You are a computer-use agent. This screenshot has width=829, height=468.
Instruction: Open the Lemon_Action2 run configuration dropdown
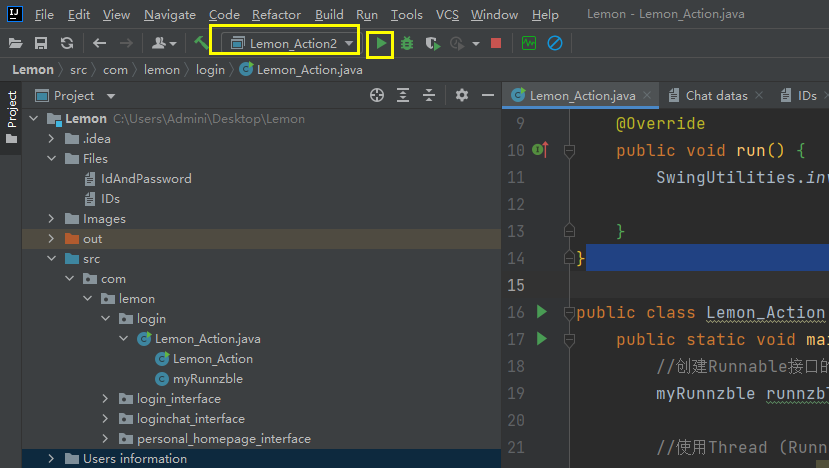tap(292, 43)
